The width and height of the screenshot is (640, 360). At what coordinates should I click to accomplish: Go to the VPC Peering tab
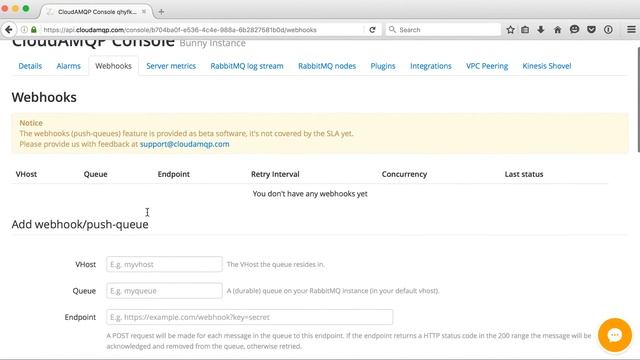pos(487,66)
